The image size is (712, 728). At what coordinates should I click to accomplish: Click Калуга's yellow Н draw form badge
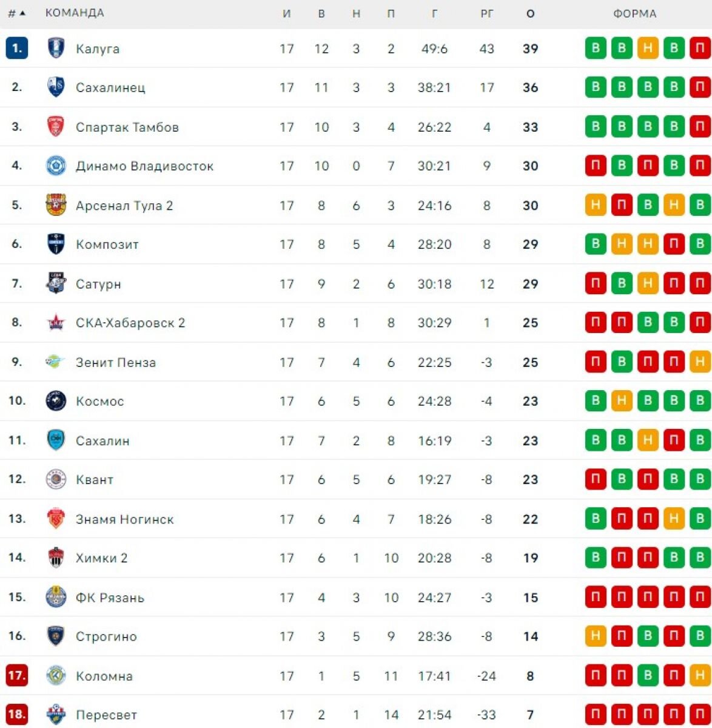(648, 49)
